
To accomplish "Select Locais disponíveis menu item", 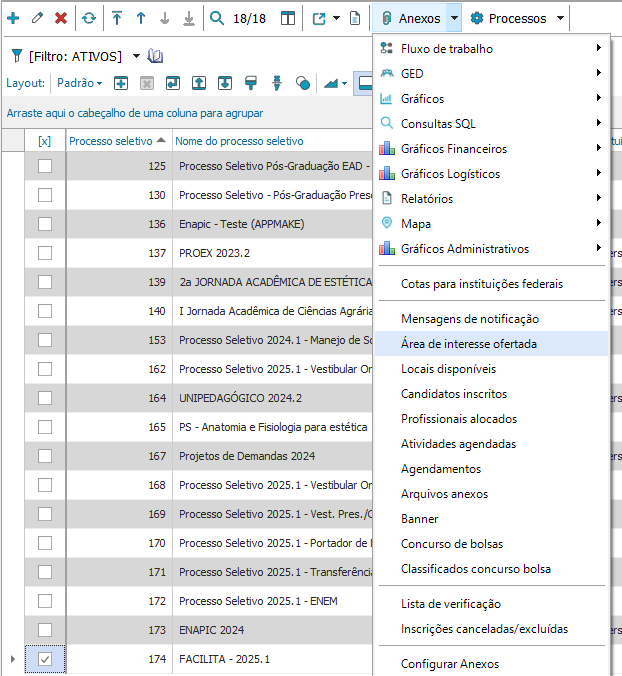I will pos(491,369).
